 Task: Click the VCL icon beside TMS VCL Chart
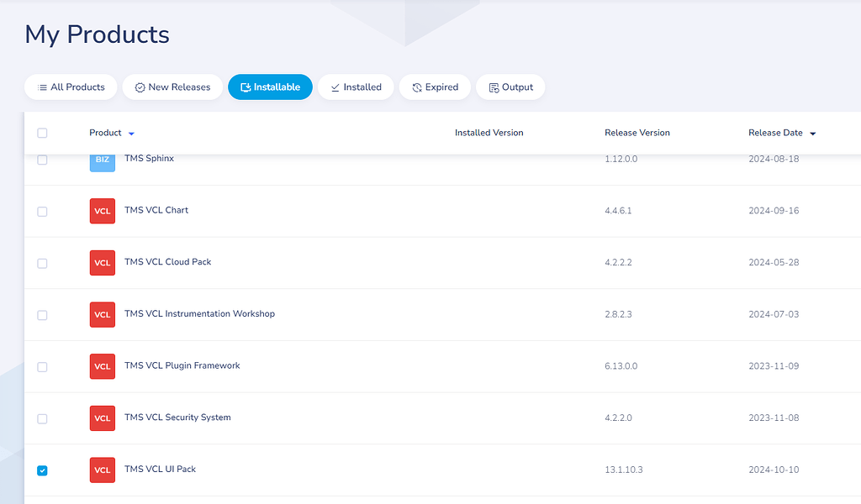point(102,211)
